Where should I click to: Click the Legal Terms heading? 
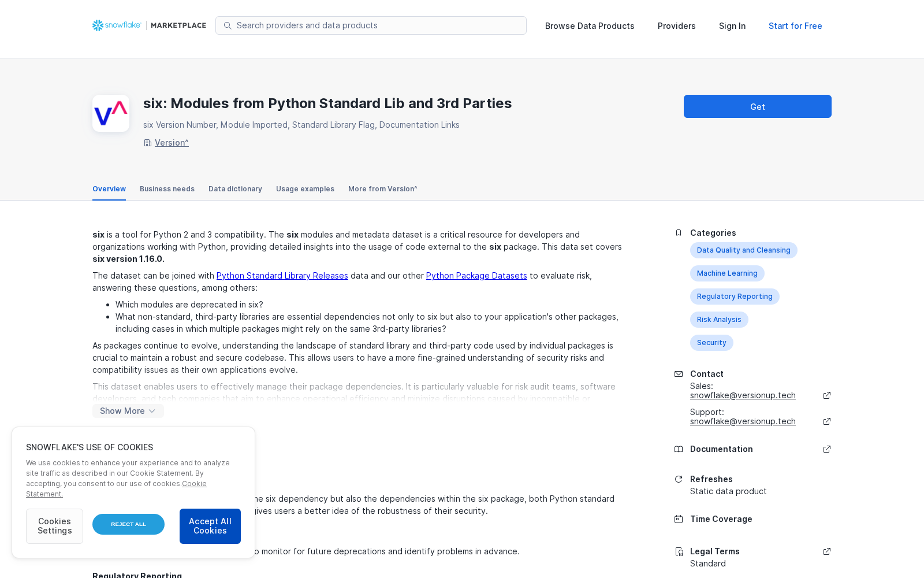pos(714,551)
